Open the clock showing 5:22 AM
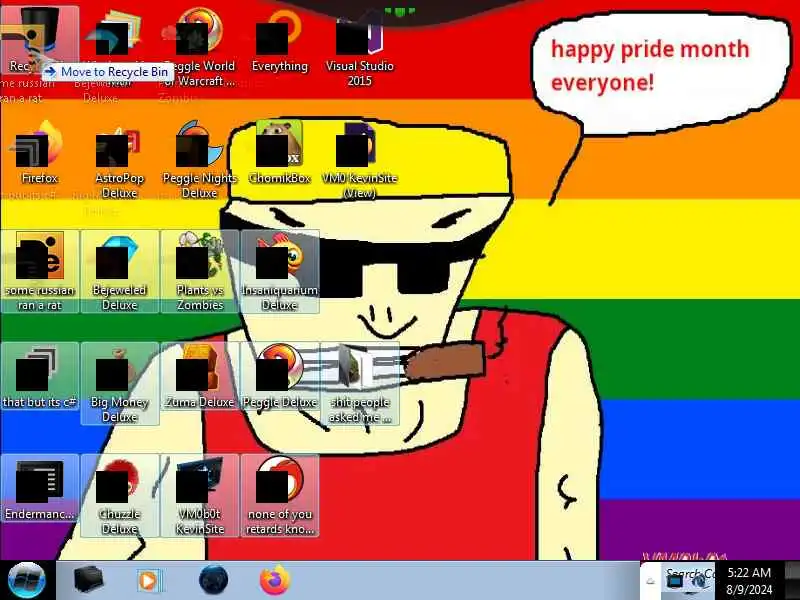The image size is (800, 600). click(749, 581)
